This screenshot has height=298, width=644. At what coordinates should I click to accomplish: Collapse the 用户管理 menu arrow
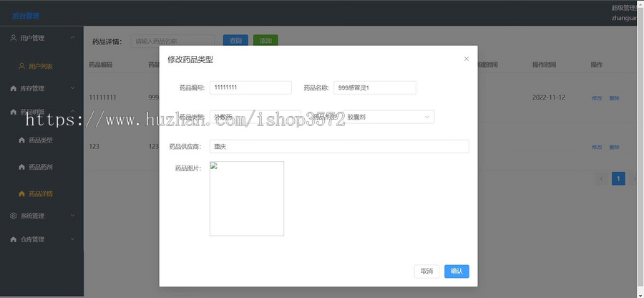click(x=72, y=38)
